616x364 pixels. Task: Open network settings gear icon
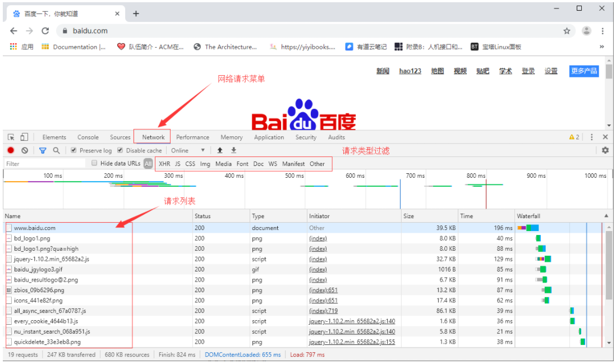[605, 150]
